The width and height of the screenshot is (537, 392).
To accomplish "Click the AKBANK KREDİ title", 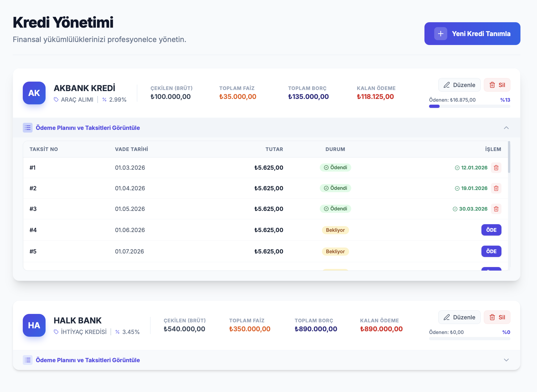I will pos(84,88).
